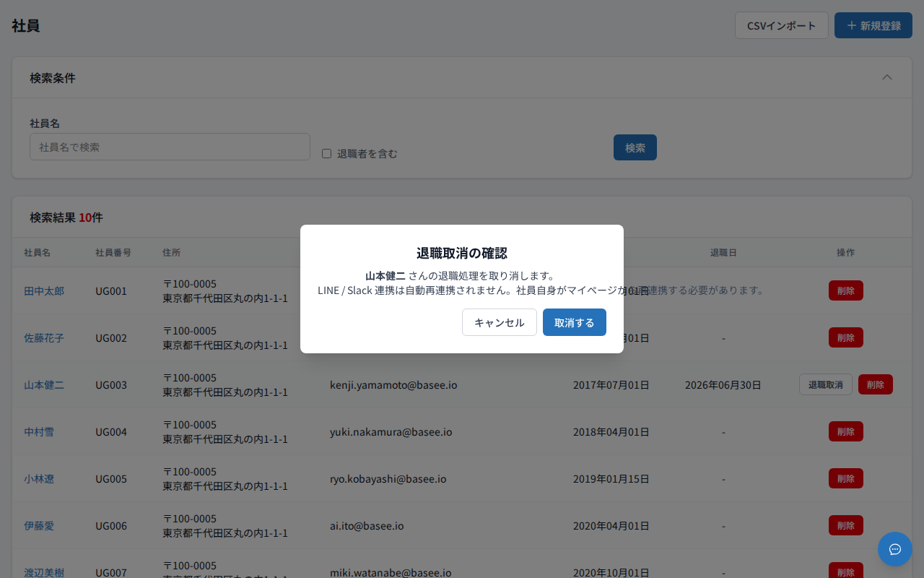The image size is (924, 578).
Task: Click employee number UG006
Action: pyautogui.click(x=111, y=526)
